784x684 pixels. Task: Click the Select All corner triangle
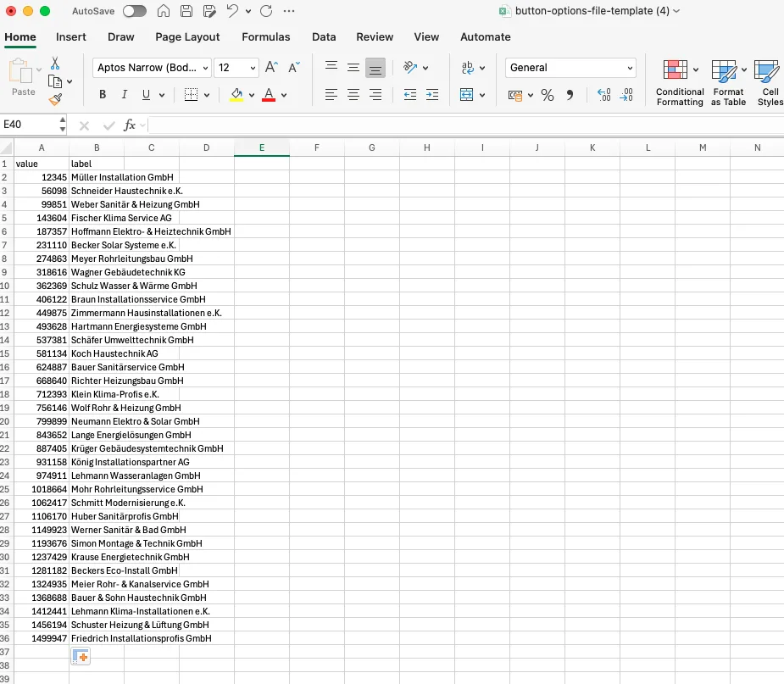pyautogui.click(x=7, y=147)
